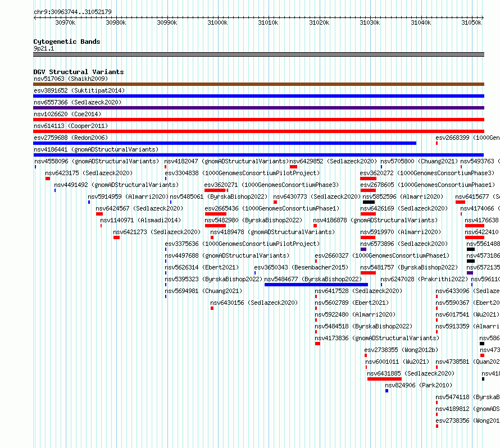Open nsv4189478 gnomAD variant label
The width and height of the screenshot is (500, 448).
[272, 232]
